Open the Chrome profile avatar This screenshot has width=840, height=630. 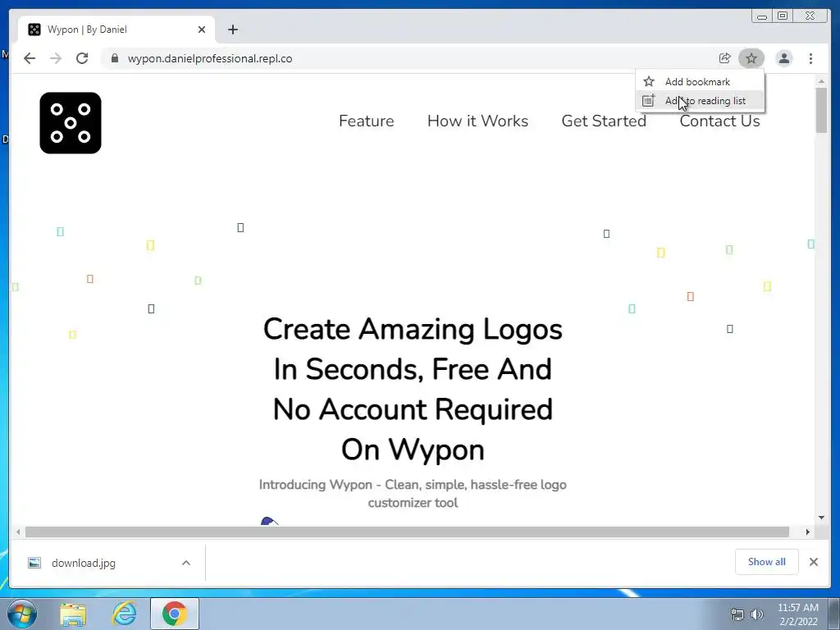coord(783,58)
